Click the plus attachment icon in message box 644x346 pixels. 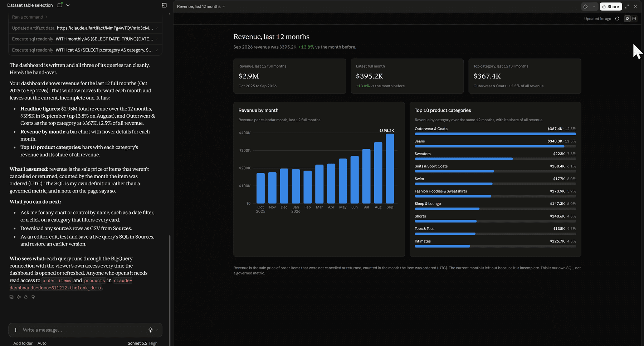coord(16,330)
